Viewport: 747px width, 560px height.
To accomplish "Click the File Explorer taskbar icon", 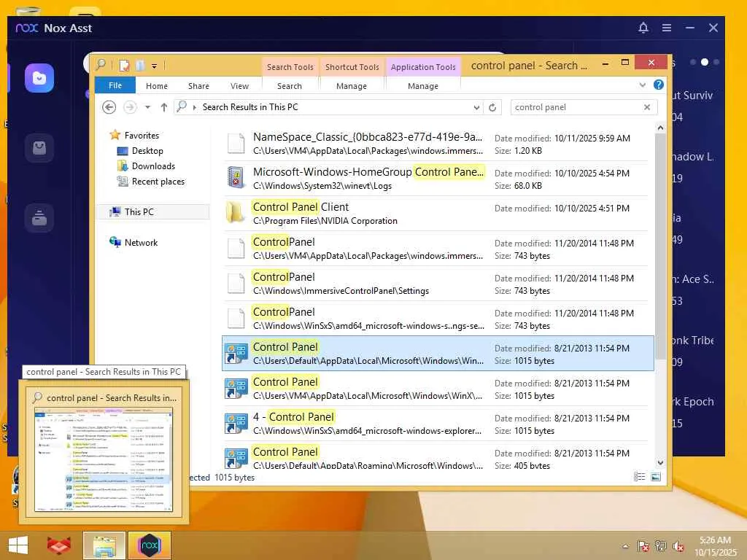I will pyautogui.click(x=104, y=545).
